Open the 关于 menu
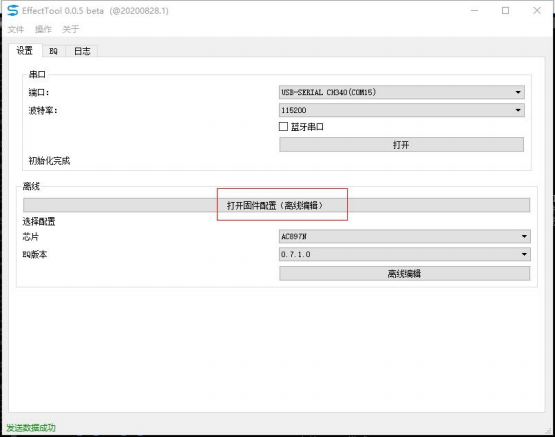This screenshot has height=437, width=555. pos(71,29)
